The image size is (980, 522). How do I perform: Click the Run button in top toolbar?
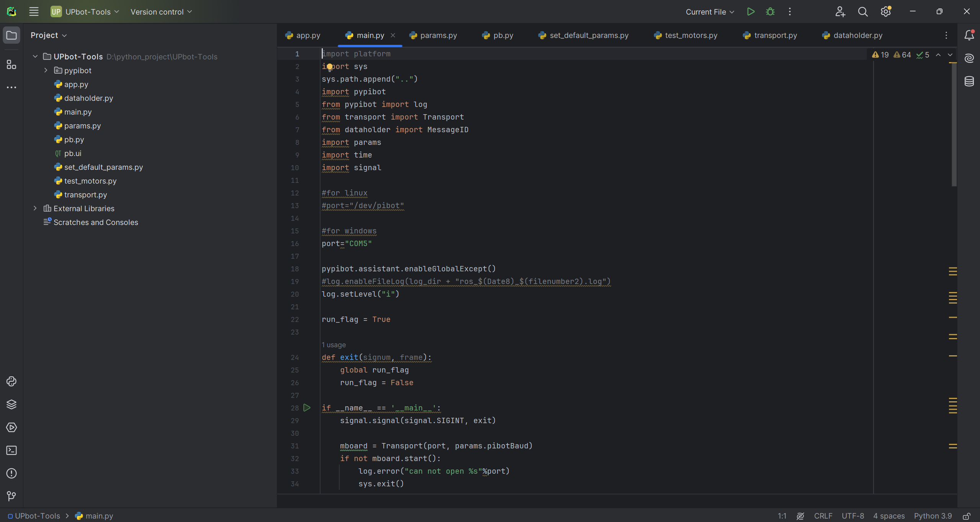coord(751,12)
